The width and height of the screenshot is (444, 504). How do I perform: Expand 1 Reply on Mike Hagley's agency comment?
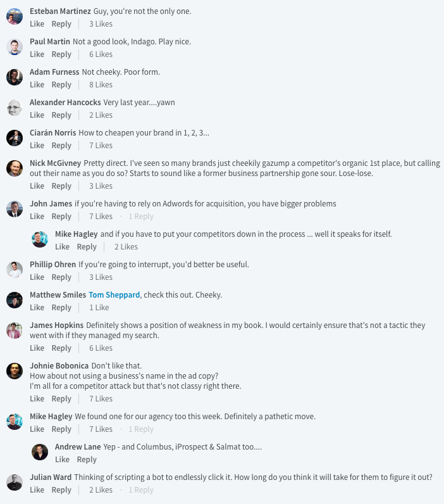point(141,429)
